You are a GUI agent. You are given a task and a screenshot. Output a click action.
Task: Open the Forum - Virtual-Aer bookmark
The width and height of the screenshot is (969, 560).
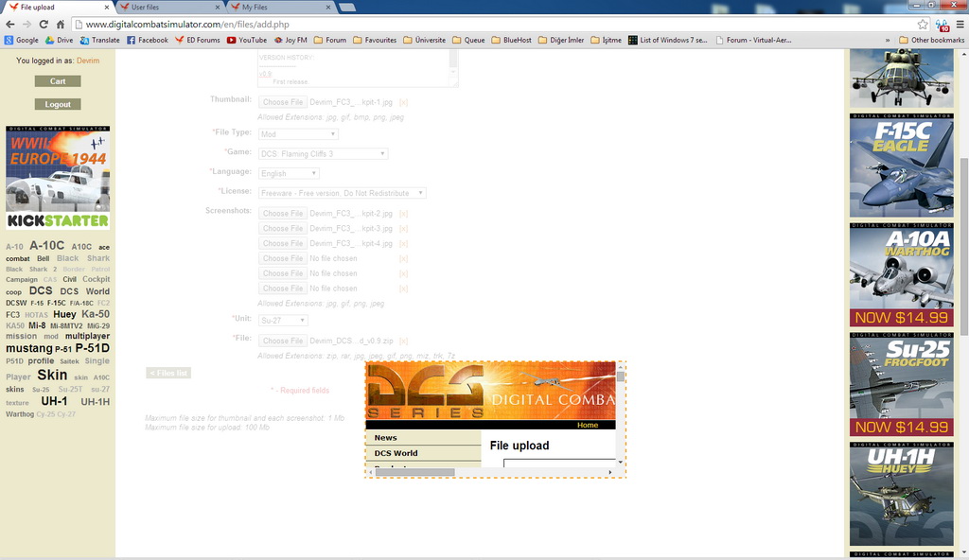point(753,40)
